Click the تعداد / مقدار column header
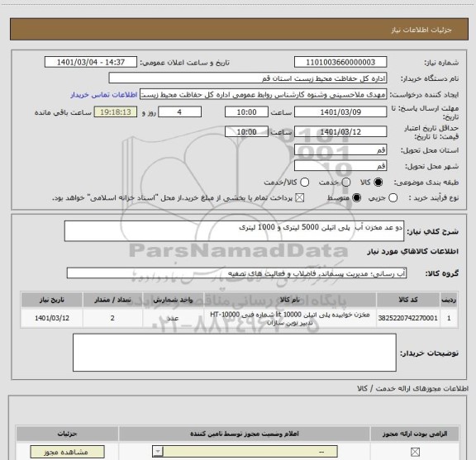The height and width of the screenshot is (460, 476). coord(112,300)
